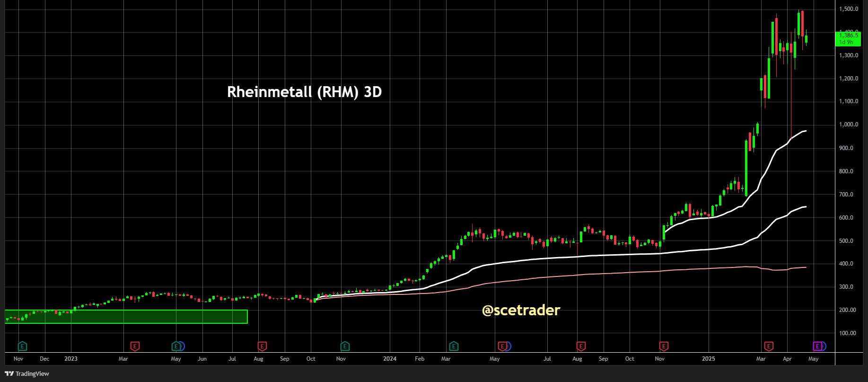Open the red earnings marker above May 2024
868x382 pixels.
point(502,346)
